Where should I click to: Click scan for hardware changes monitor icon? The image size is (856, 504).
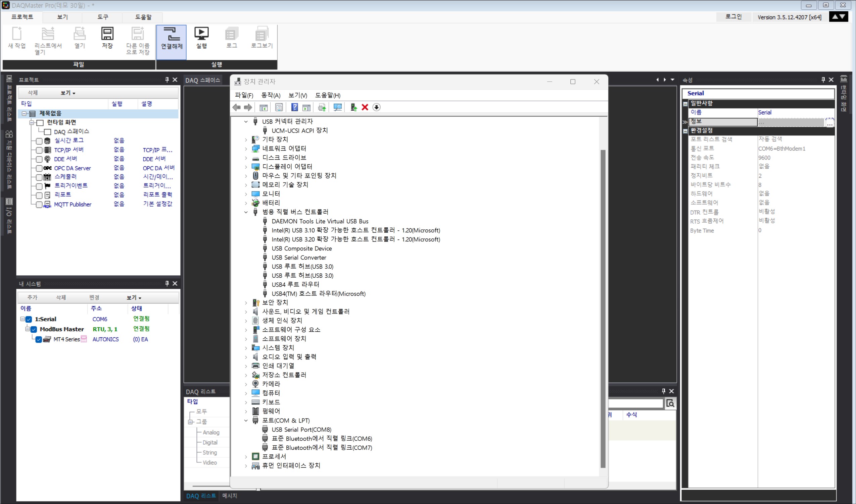coord(338,107)
